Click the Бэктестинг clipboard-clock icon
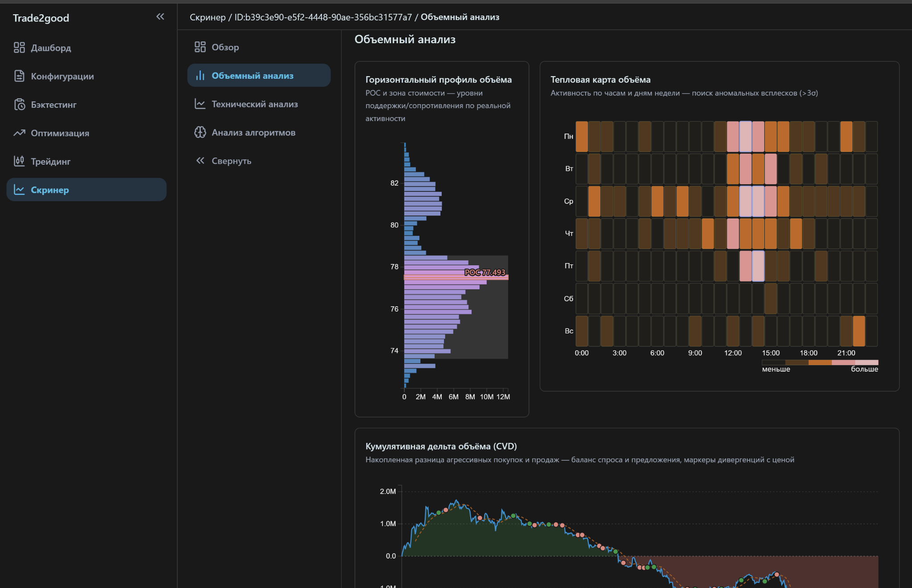The width and height of the screenshot is (912, 588). click(19, 105)
